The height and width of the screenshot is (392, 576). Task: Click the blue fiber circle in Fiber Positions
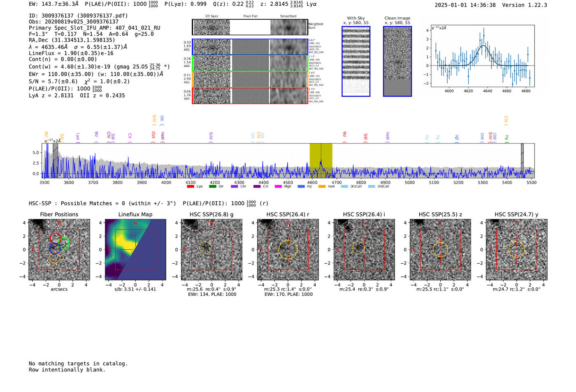[x=55, y=248]
